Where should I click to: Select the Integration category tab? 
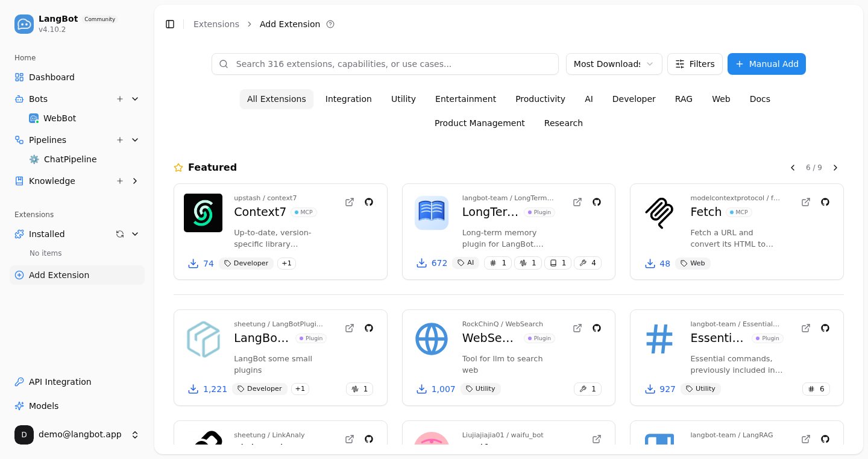pyautogui.click(x=348, y=99)
